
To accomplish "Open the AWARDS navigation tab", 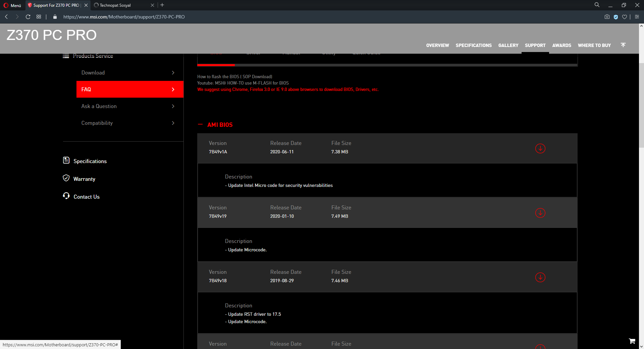I will [562, 45].
